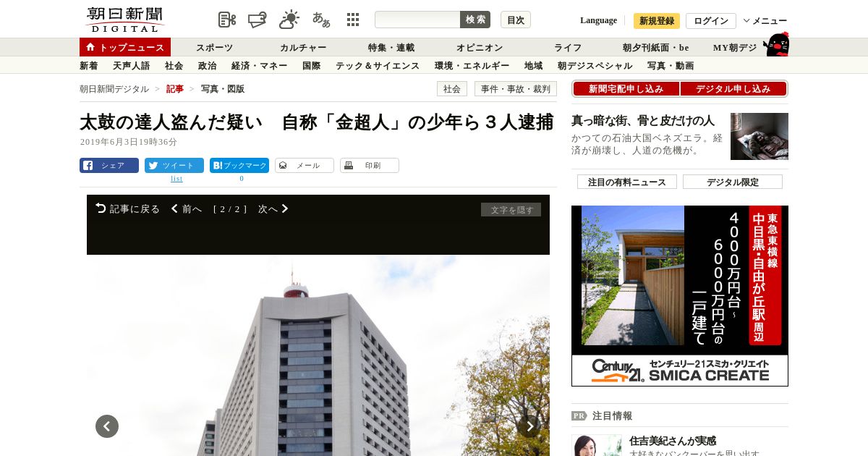Viewport: 868px width, 456px height.
Task: Hide caption with 文字を隠す button
Action: (511, 210)
